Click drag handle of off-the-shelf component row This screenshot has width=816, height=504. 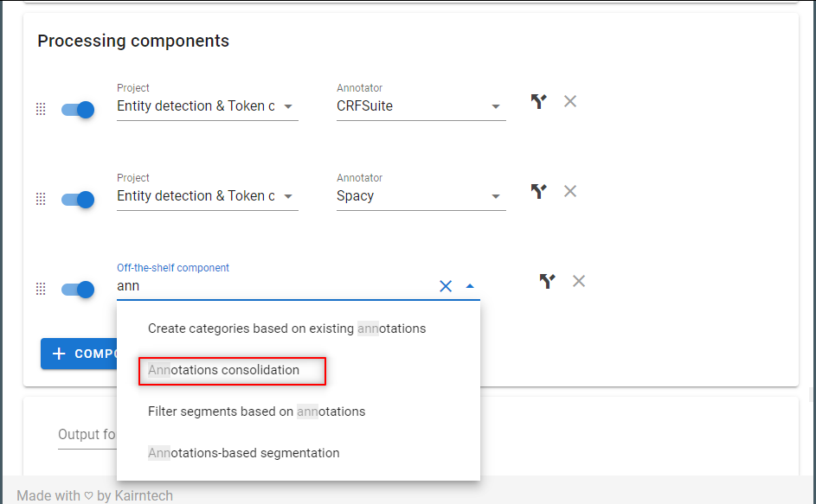(x=41, y=289)
